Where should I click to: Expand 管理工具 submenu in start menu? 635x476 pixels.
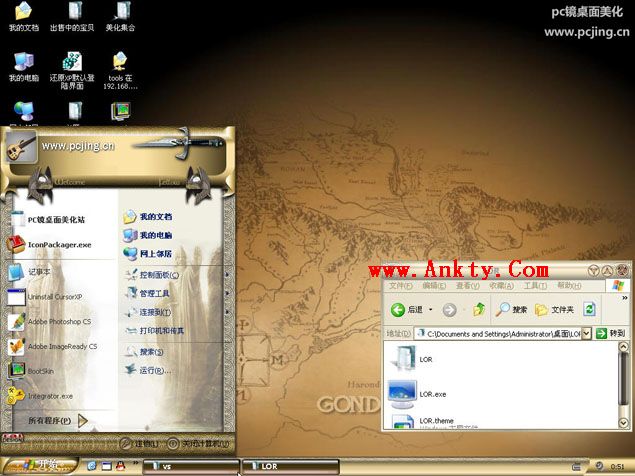pyautogui.click(x=176, y=293)
